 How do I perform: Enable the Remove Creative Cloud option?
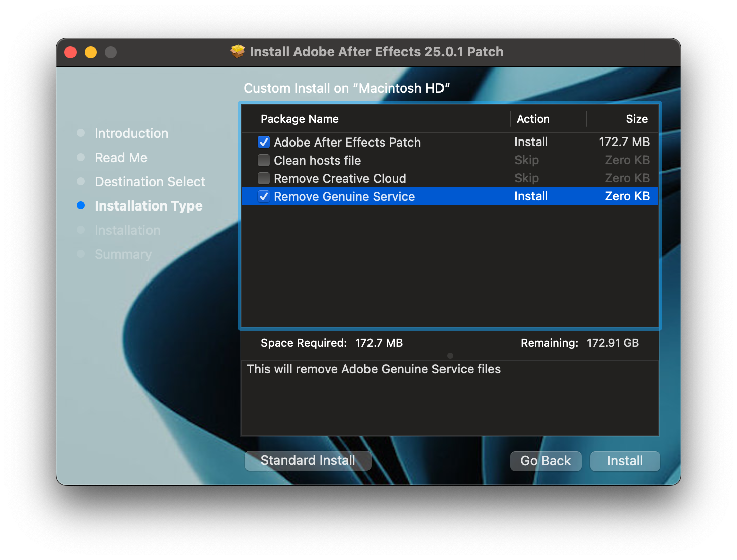tap(264, 178)
